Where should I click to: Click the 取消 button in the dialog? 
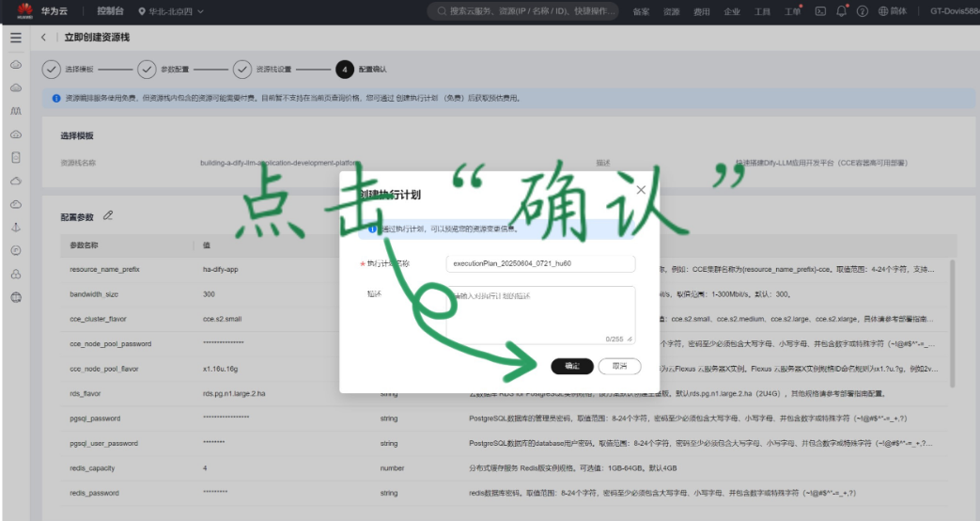tap(619, 365)
